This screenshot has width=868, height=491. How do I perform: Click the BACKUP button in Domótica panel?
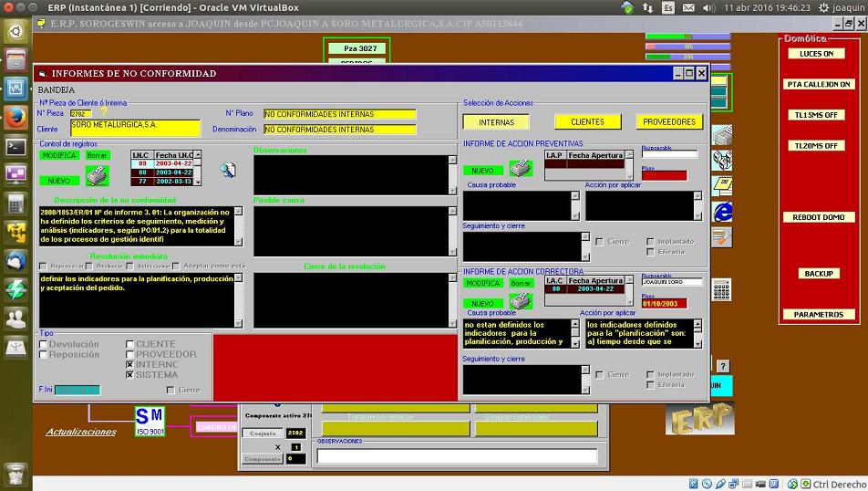tap(819, 274)
